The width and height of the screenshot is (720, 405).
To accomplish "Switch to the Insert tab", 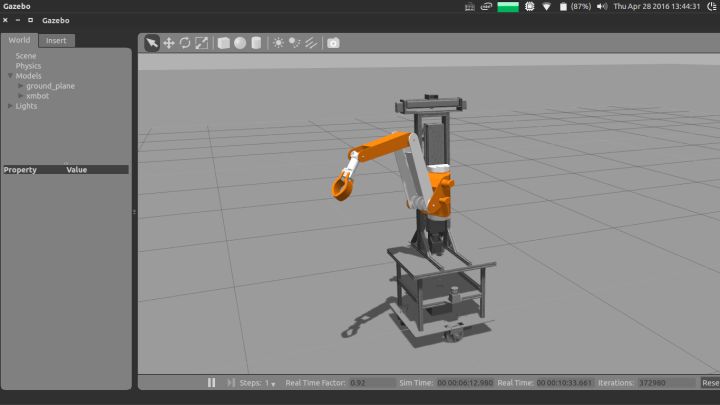I will [56, 41].
